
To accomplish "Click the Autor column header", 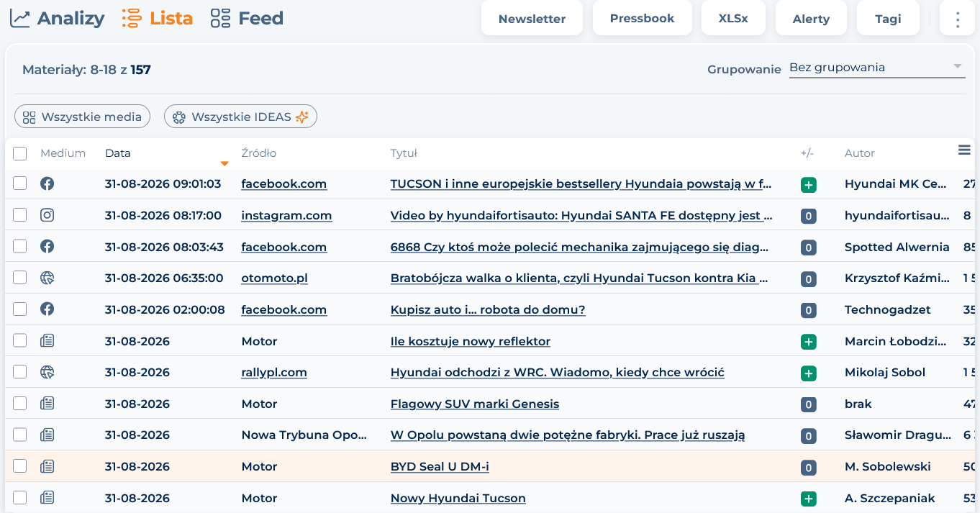I will [859, 153].
